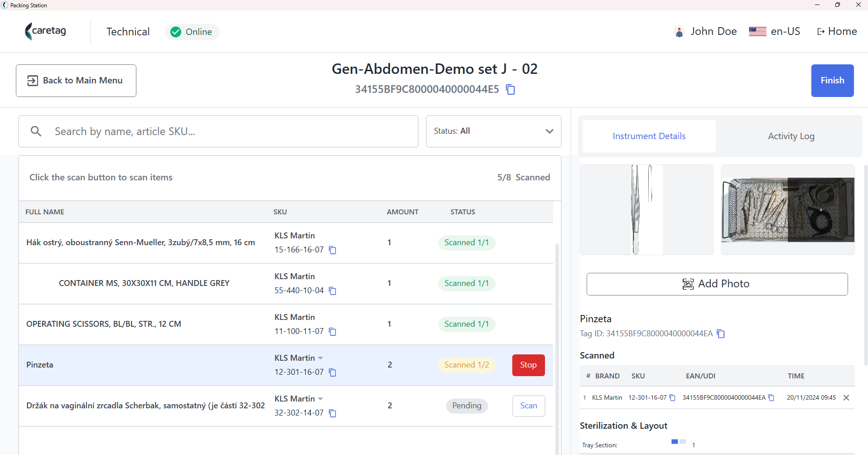Copy SKU in the Scanned table row
Screen dimensions: 868x455
(x=672, y=398)
